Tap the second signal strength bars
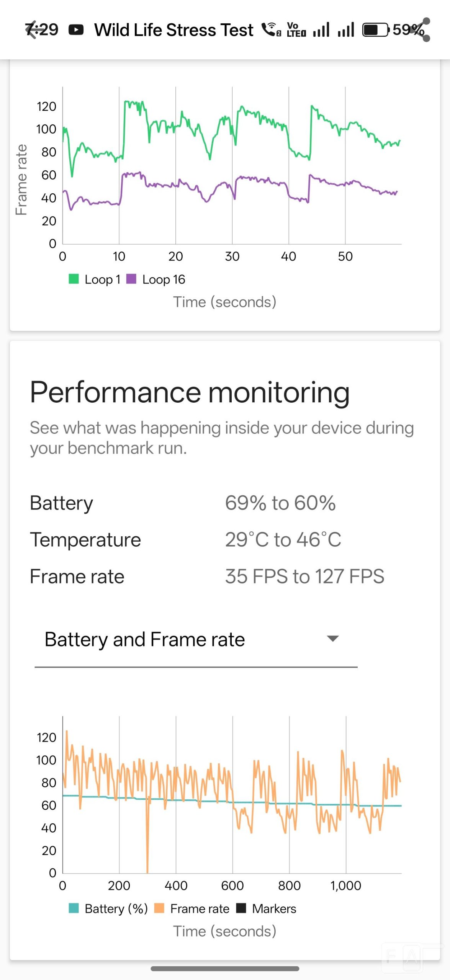The image size is (450, 980). tap(346, 30)
